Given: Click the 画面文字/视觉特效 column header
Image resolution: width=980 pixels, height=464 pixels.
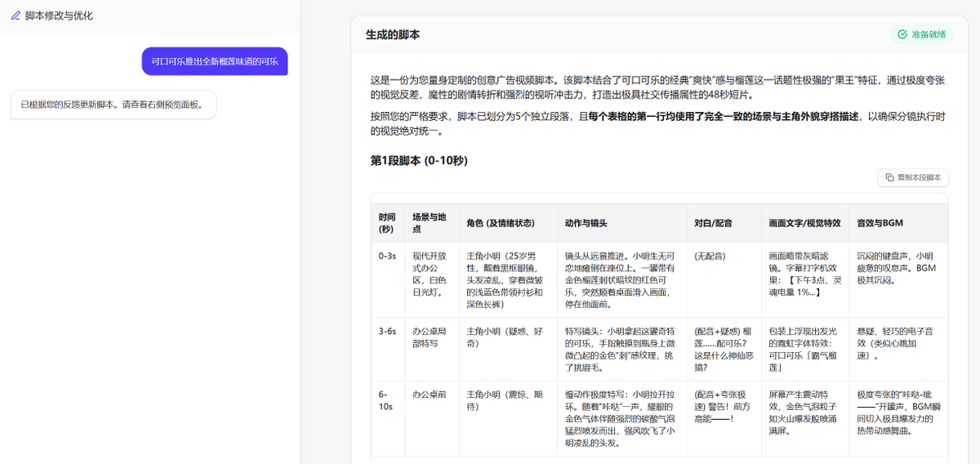Looking at the screenshot, I should [805, 222].
